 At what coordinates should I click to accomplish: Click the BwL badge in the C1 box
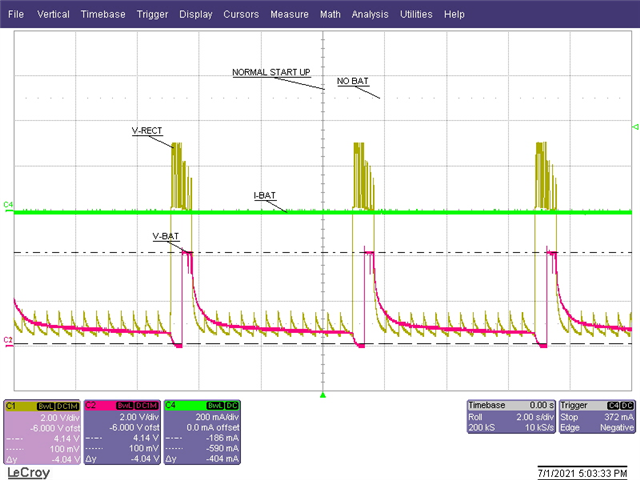click(45, 406)
